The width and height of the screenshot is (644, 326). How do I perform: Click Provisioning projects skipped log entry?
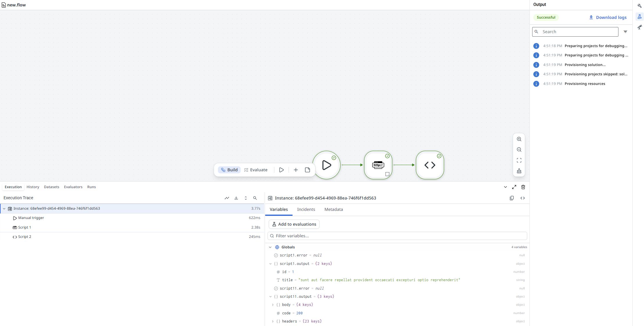[x=581, y=74]
